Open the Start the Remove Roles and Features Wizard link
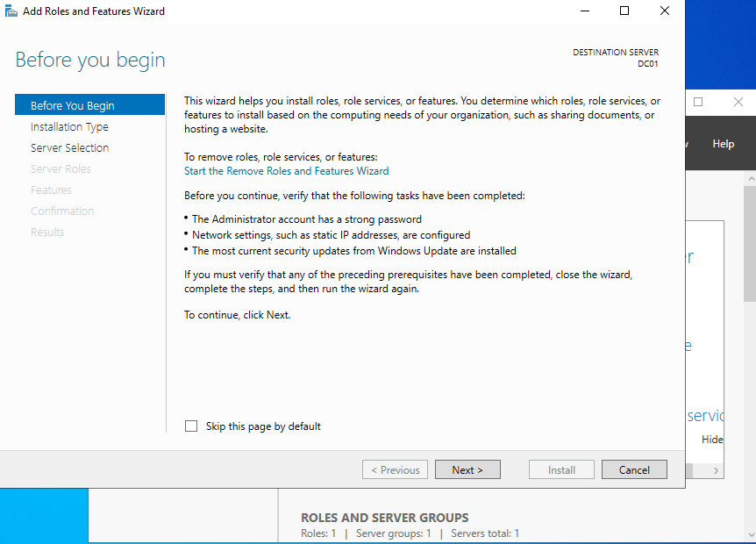Viewport: 756px width, 544px height. pos(286,171)
